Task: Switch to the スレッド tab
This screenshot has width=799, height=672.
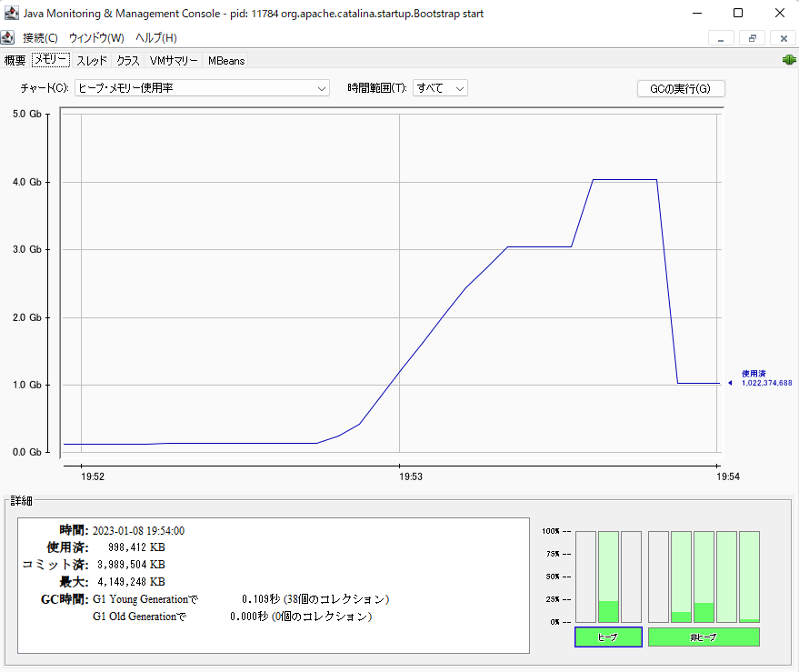Action: 92,60
